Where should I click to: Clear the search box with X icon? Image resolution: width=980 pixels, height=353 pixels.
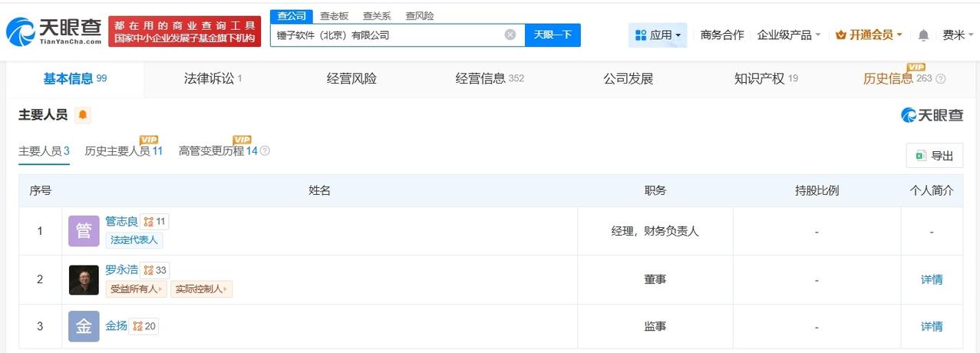pyautogui.click(x=510, y=35)
